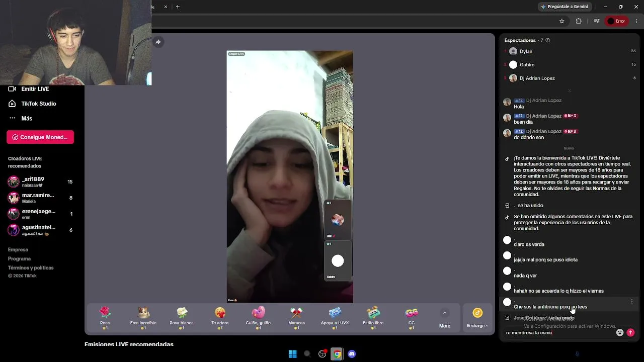Send the Te adoro gift
Screen dimensions: 644x362
click(x=220, y=318)
